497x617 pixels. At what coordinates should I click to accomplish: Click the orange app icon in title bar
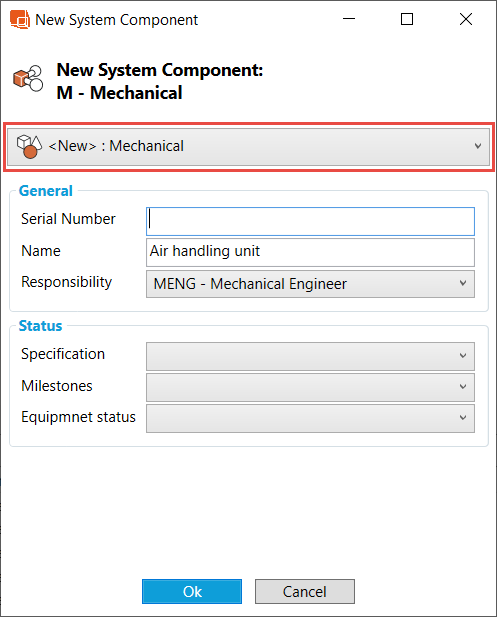pyautogui.click(x=20, y=19)
